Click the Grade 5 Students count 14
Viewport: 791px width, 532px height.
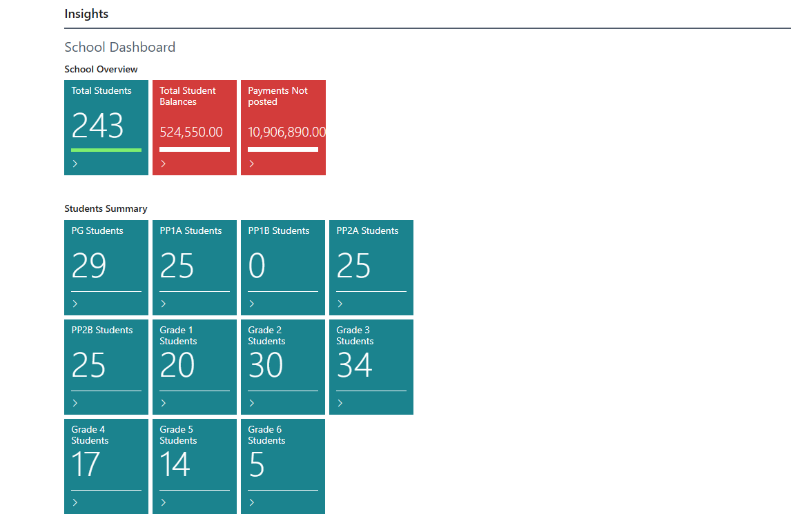(x=175, y=464)
